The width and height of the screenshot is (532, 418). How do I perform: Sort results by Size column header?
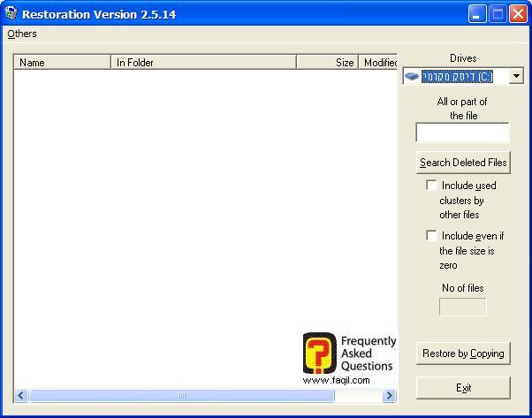(x=327, y=63)
